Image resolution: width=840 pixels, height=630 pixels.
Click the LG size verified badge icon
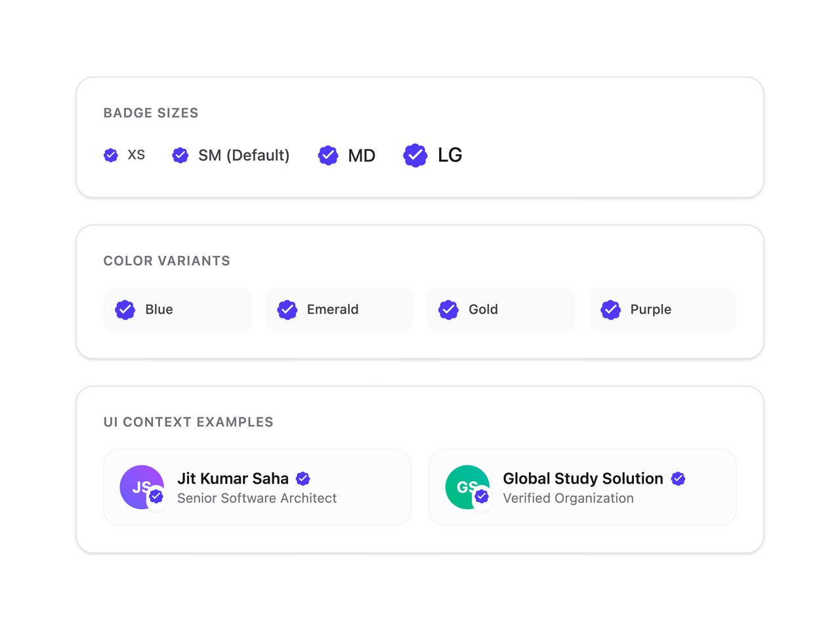415,156
